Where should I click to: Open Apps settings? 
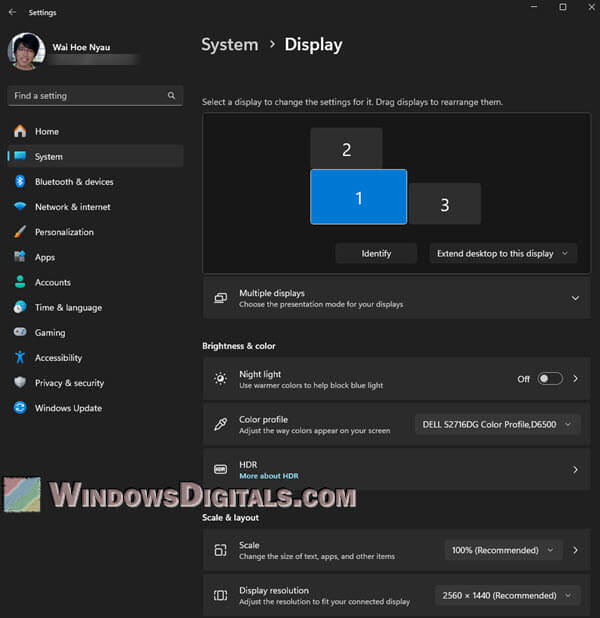[95, 257]
